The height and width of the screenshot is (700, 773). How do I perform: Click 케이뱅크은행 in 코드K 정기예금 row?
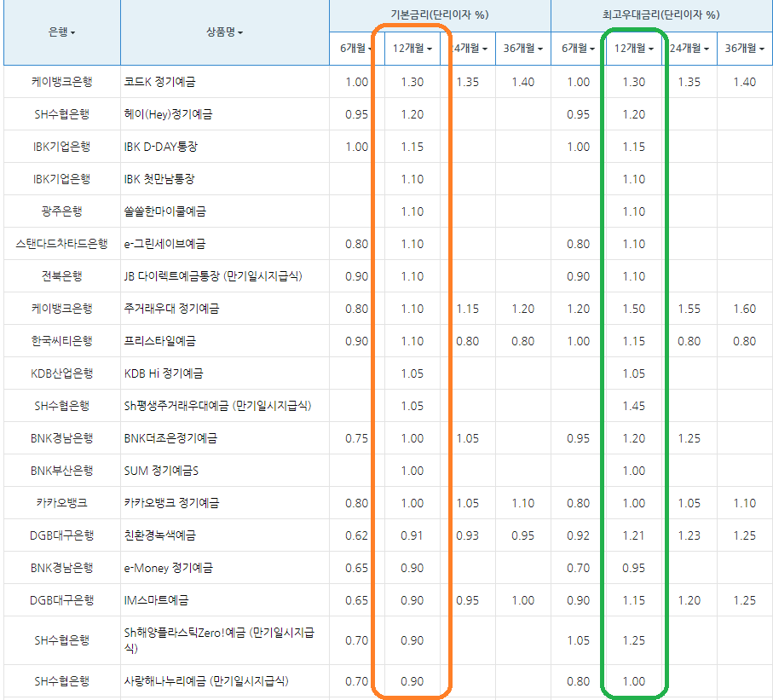(61, 81)
